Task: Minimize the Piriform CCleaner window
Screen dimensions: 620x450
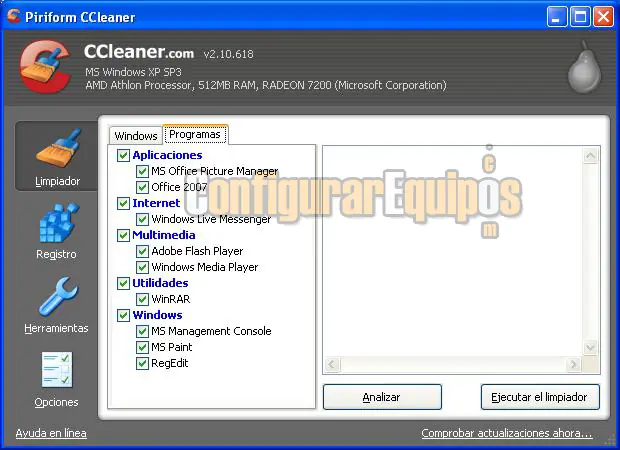Action: tap(557, 17)
